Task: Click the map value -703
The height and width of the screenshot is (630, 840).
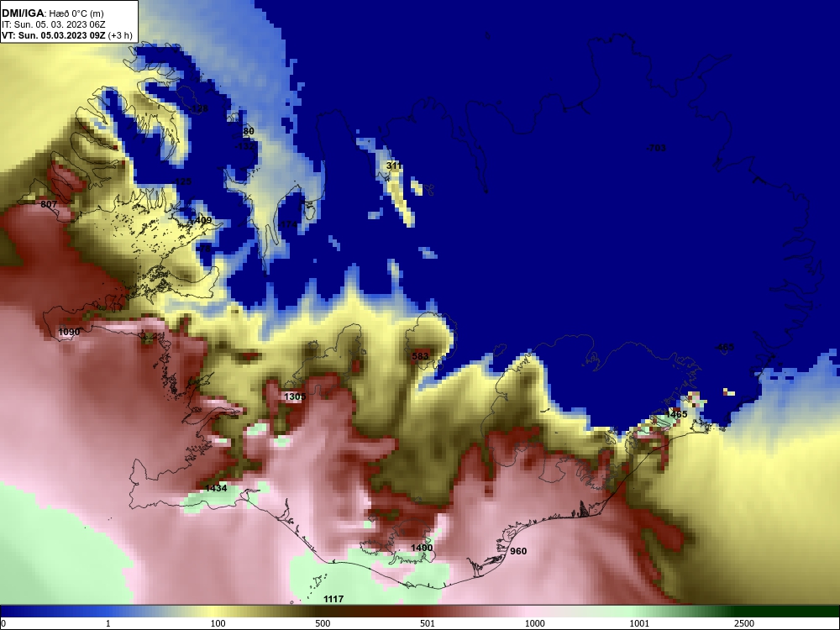Action: 656,148
